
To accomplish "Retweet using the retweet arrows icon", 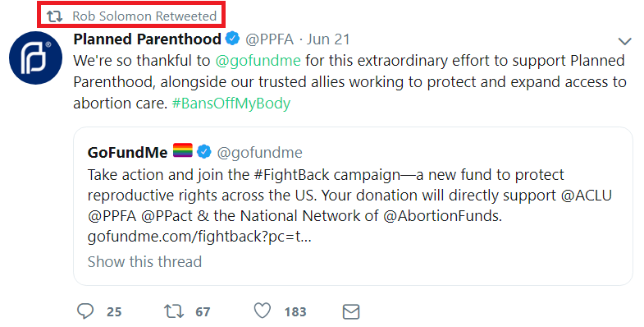I will (x=174, y=311).
